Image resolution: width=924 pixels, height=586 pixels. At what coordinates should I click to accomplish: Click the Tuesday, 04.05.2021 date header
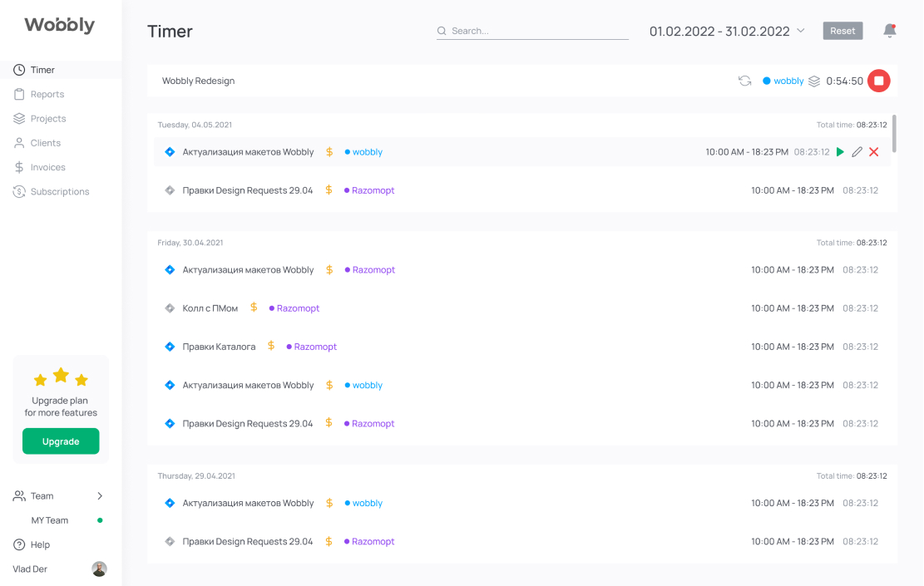click(195, 125)
